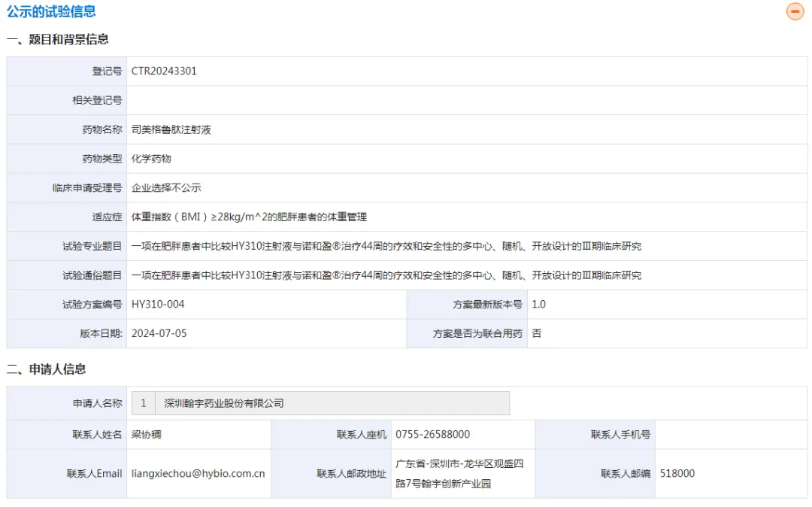Image resolution: width=812 pixels, height=507 pixels.
Task: Click registration number CTR20243301
Action: point(164,71)
